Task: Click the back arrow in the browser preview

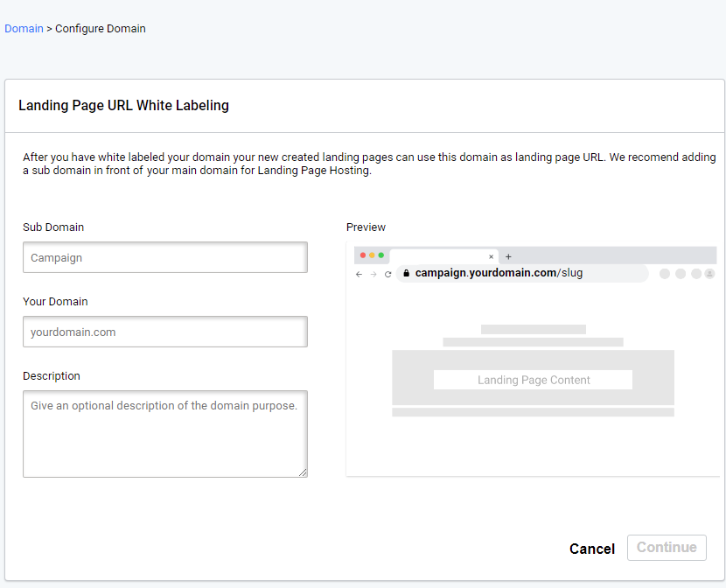Action: [x=359, y=274]
